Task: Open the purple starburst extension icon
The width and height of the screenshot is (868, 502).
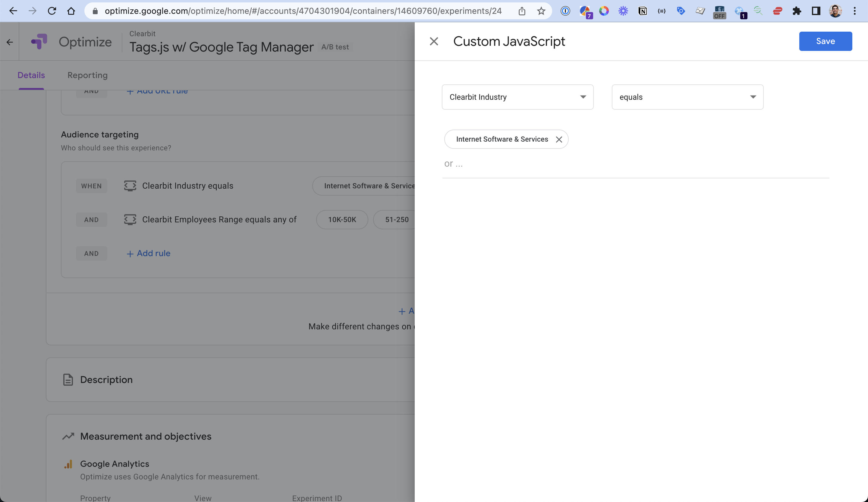Action: pyautogui.click(x=623, y=11)
